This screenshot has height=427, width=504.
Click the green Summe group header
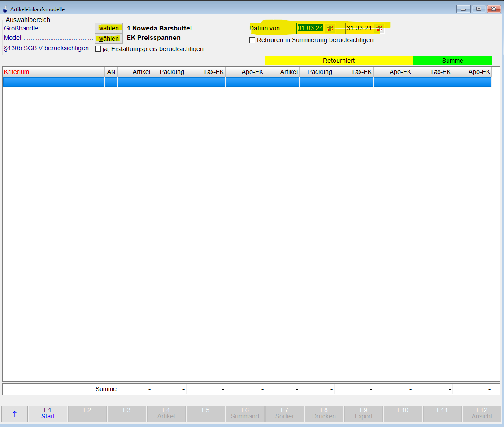(452, 61)
